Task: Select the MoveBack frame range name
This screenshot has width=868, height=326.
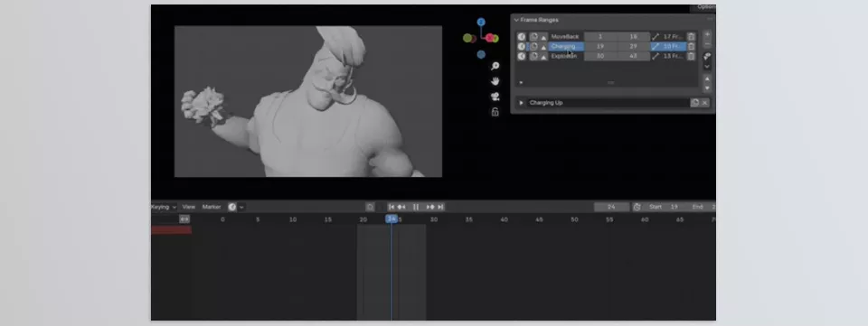Action: pyautogui.click(x=565, y=36)
